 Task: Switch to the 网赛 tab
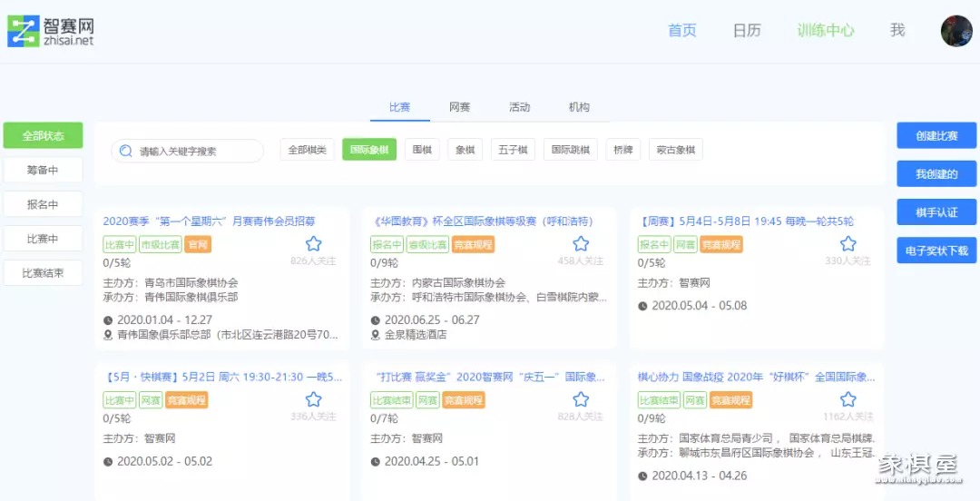[459, 107]
